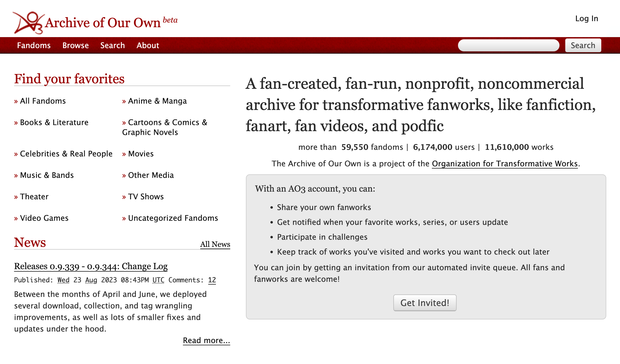Viewport: 620px width, 364px height.
Task: Click the Search input field
Action: click(x=509, y=45)
